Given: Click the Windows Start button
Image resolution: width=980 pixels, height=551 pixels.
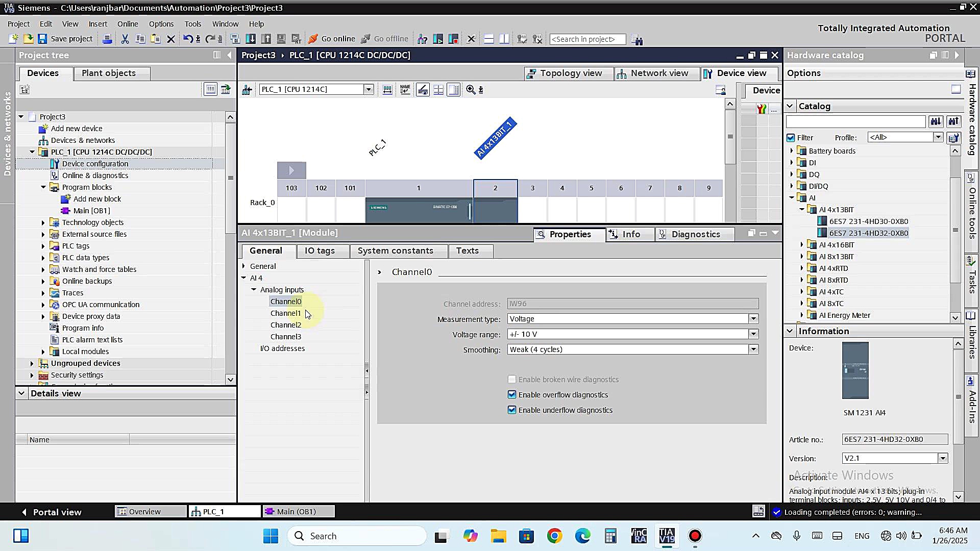Looking at the screenshot, I should pos(271,536).
